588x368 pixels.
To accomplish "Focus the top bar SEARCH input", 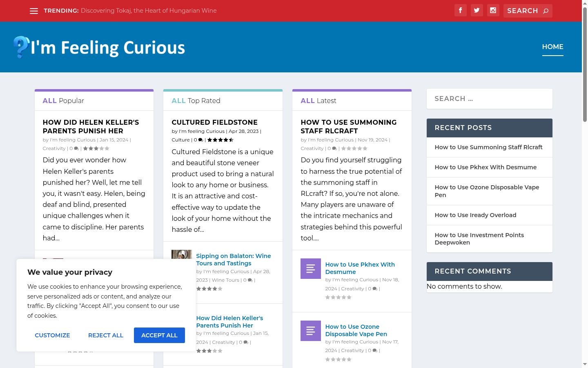I will pos(523,11).
